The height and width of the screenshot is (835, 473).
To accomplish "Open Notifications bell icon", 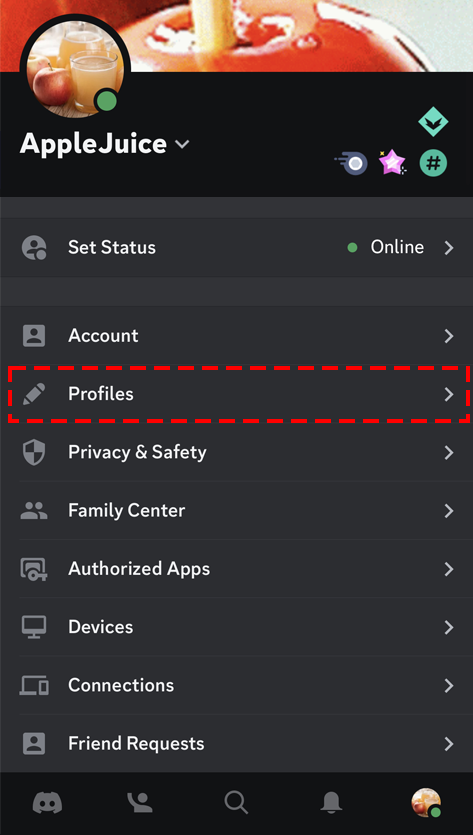I will click(330, 802).
